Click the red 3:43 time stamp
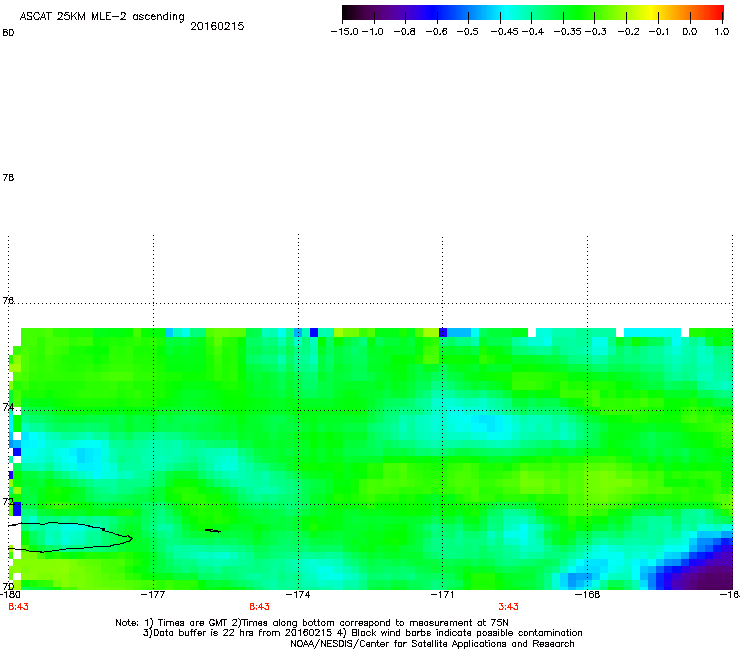Viewport: 740px width, 650px height. click(508, 607)
